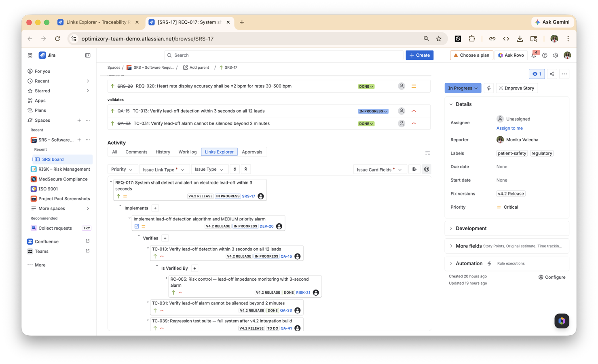Open the Ask Gemini feature
The height and width of the screenshot is (364, 598).
[552, 22]
